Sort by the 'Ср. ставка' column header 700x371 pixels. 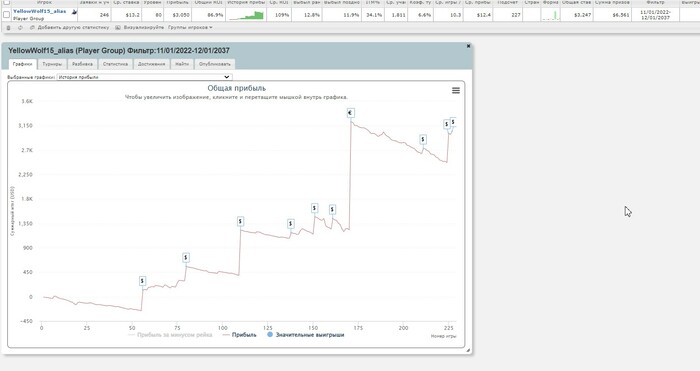[126, 2]
